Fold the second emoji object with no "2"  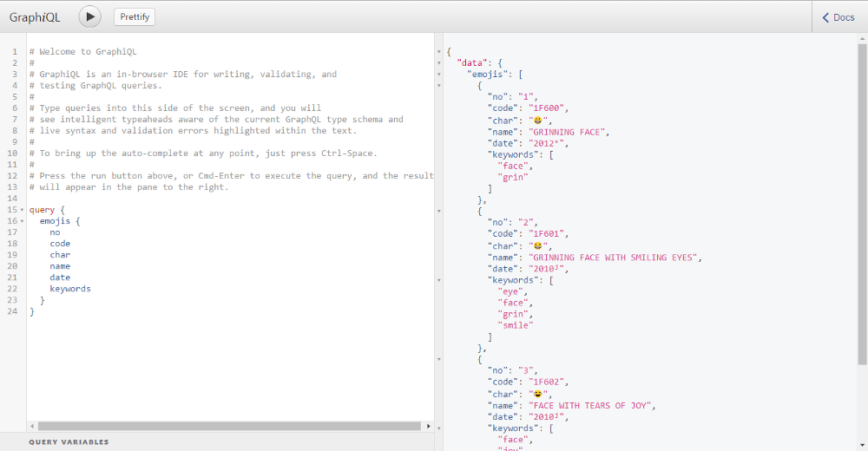tap(439, 211)
